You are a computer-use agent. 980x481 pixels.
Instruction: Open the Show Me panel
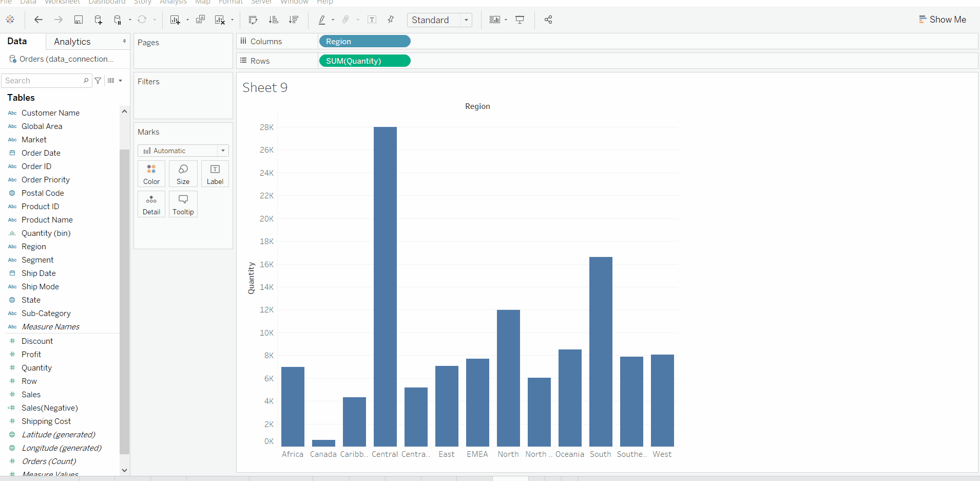pos(943,20)
